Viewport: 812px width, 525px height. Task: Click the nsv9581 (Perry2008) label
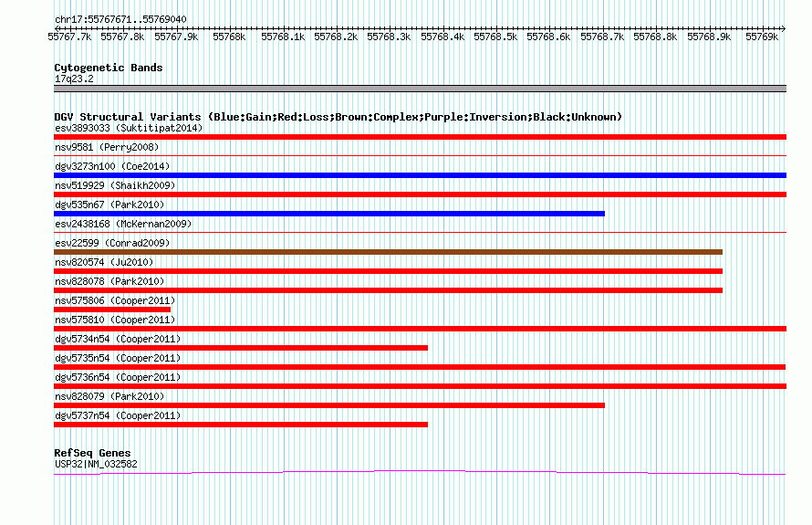pos(107,147)
